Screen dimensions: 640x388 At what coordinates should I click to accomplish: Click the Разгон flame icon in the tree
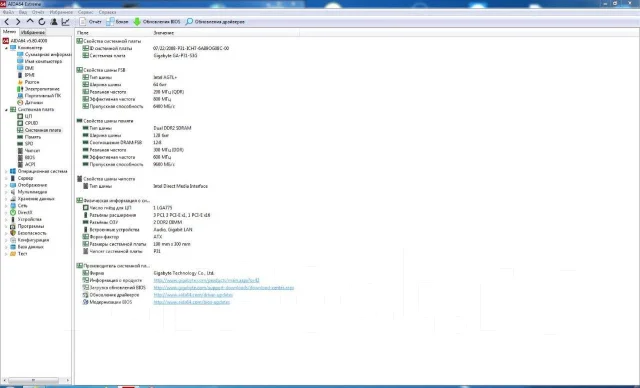(x=20, y=82)
